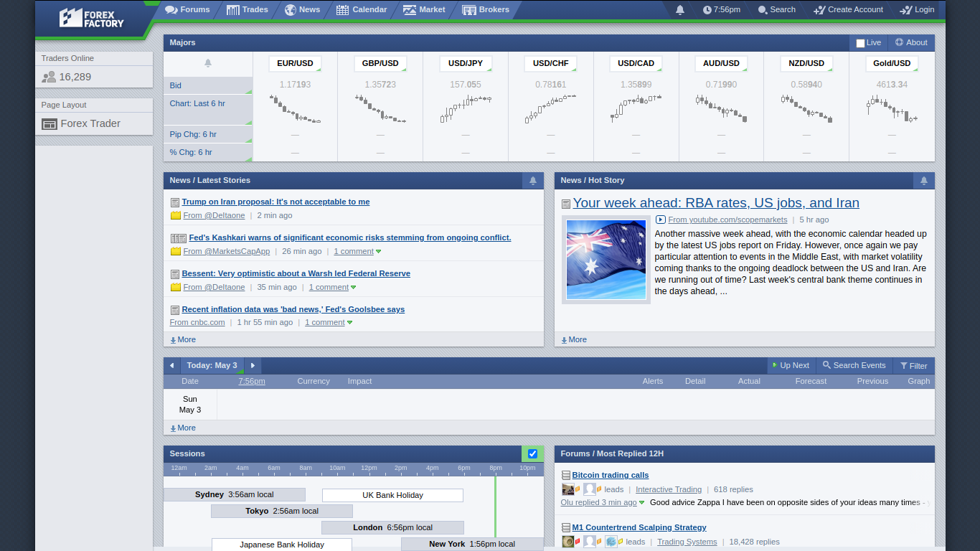Open Bitcoin trading calls thread
The height and width of the screenshot is (551, 980).
[x=611, y=476]
